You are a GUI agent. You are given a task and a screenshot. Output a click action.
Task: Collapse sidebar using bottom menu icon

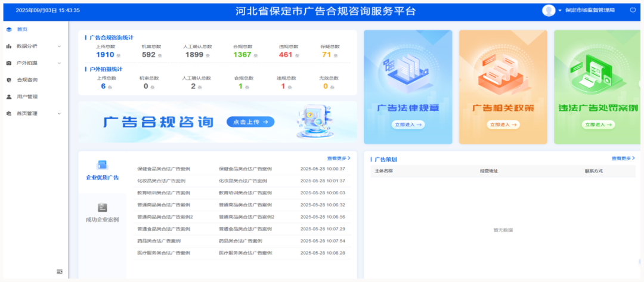[60, 272]
